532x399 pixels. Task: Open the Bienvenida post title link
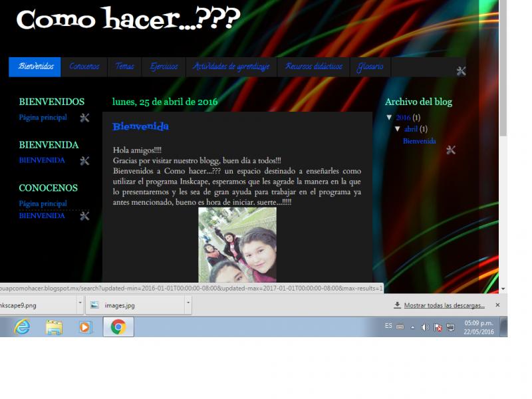pyautogui.click(x=140, y=126)
